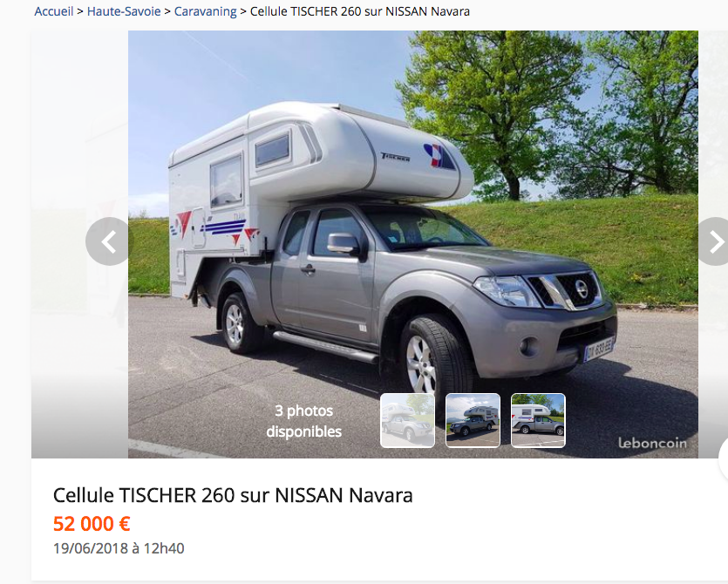Click the blurred preview panel left of photo
The height and width of the screenshot is (584, 728).
(x=79, y=244)
